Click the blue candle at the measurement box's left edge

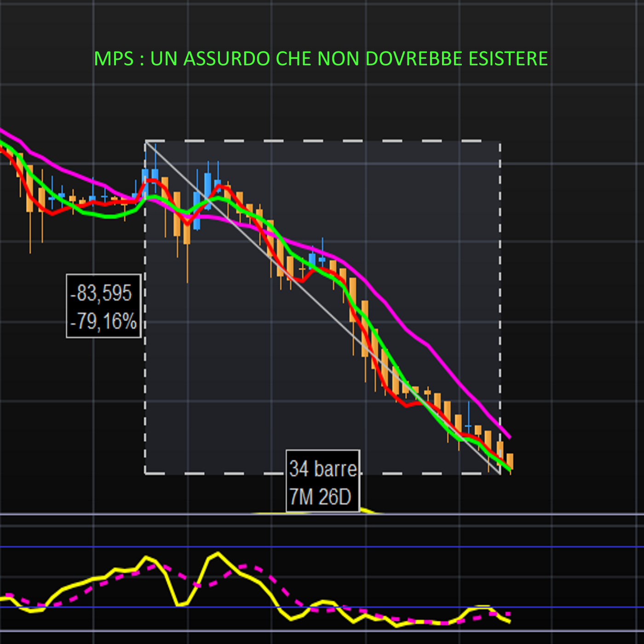click(145, 177)
